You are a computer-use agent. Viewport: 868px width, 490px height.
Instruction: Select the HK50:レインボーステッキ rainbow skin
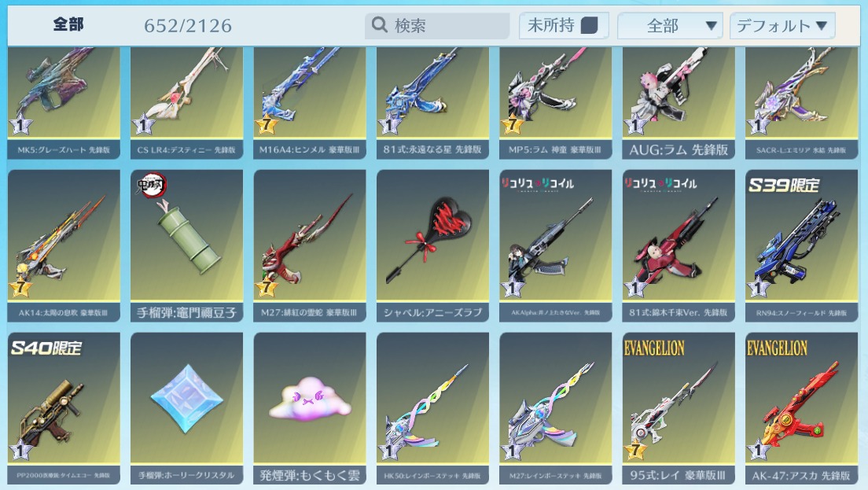click(x=432, y=409)
